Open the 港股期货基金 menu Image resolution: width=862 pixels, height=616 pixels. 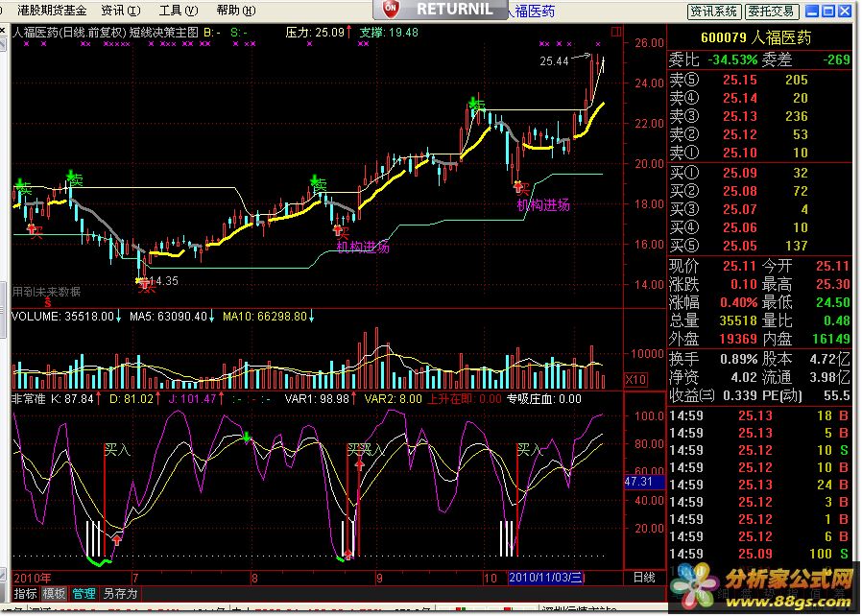(52, 10)
